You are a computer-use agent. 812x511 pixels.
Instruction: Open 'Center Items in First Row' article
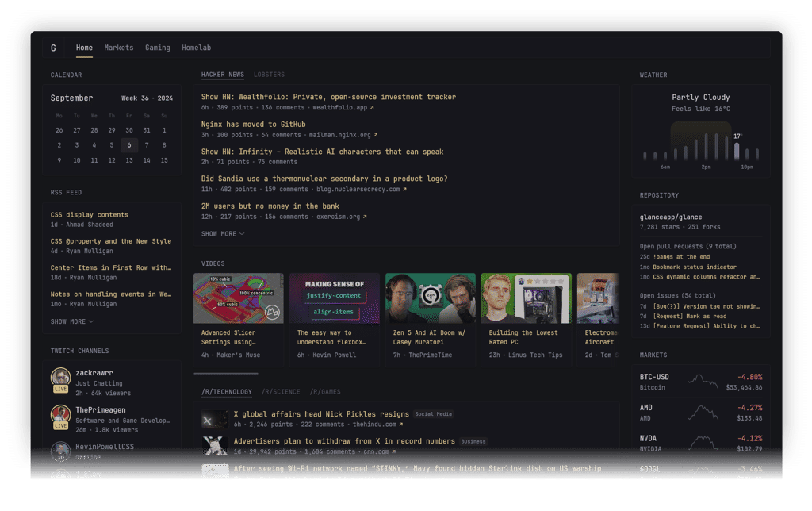point(111,268)
